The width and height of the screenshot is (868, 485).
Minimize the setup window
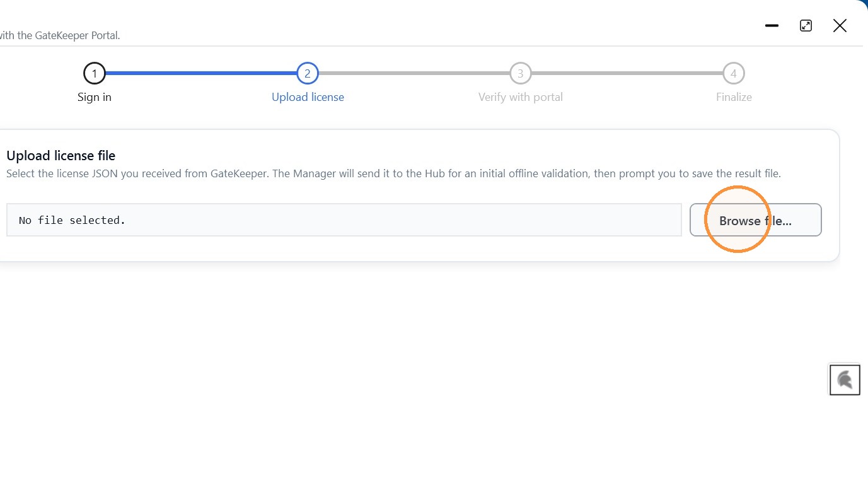772,26
